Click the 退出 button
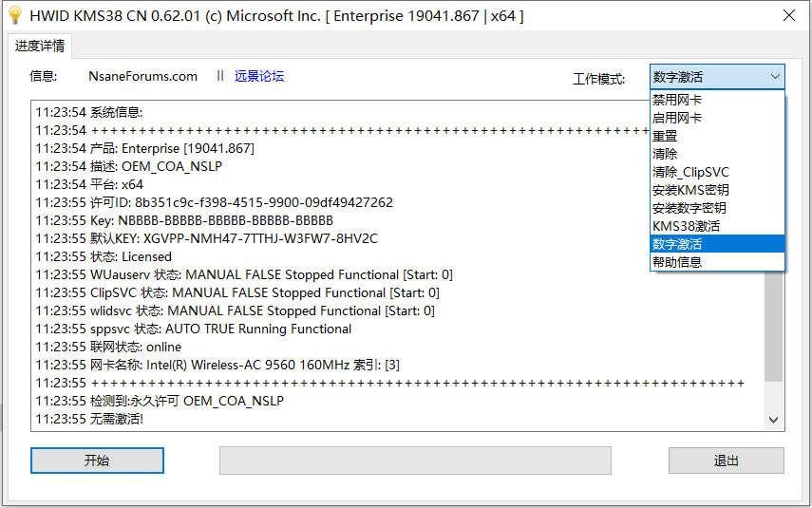The height and width of the screenshot is (508, 812). pos(726,461)
